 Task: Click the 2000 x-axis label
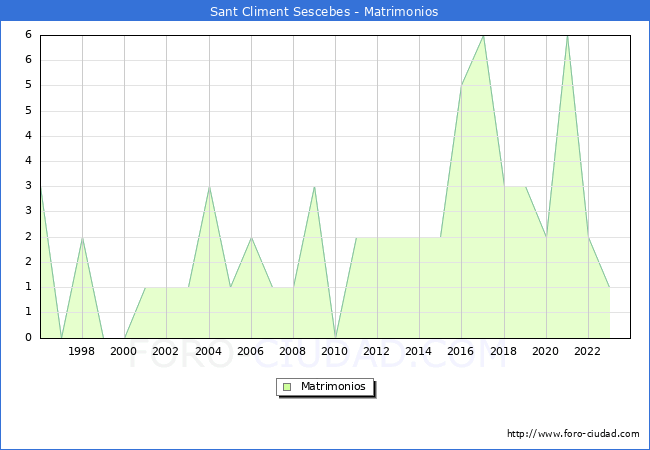point(123,351)
